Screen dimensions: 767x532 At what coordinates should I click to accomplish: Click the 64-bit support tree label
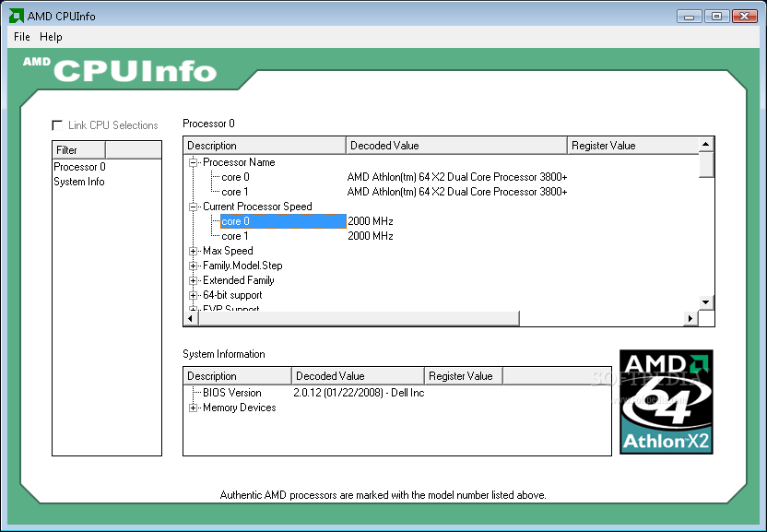coord(232,295)
